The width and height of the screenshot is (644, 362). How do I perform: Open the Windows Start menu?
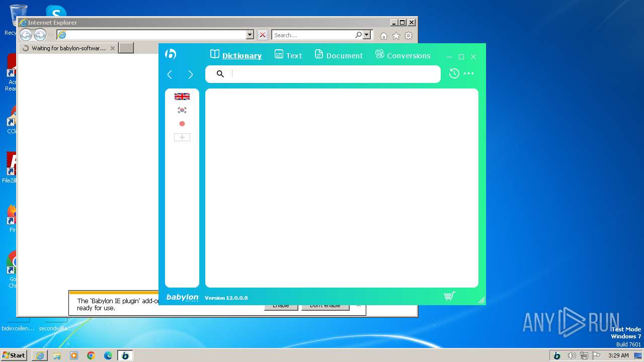pyautogui.click(x=14, y=355)
